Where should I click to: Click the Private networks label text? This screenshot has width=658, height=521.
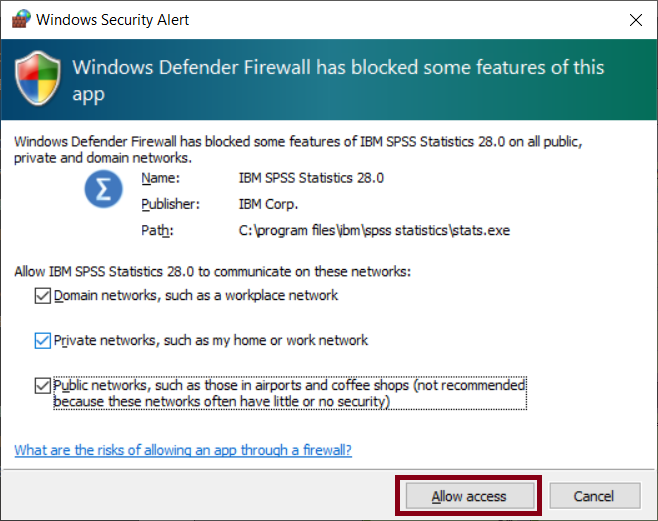pyautogui.click(x=211, y=340)
